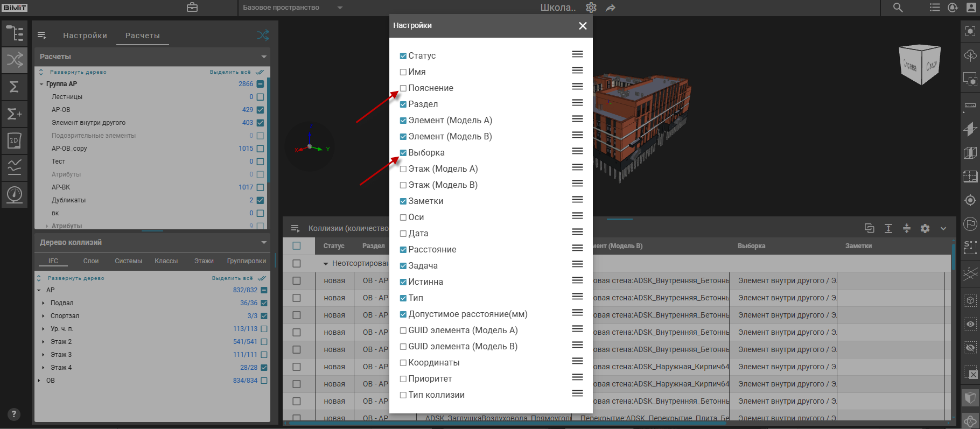Click the drag handle for the Статус row

coord(577,54)
